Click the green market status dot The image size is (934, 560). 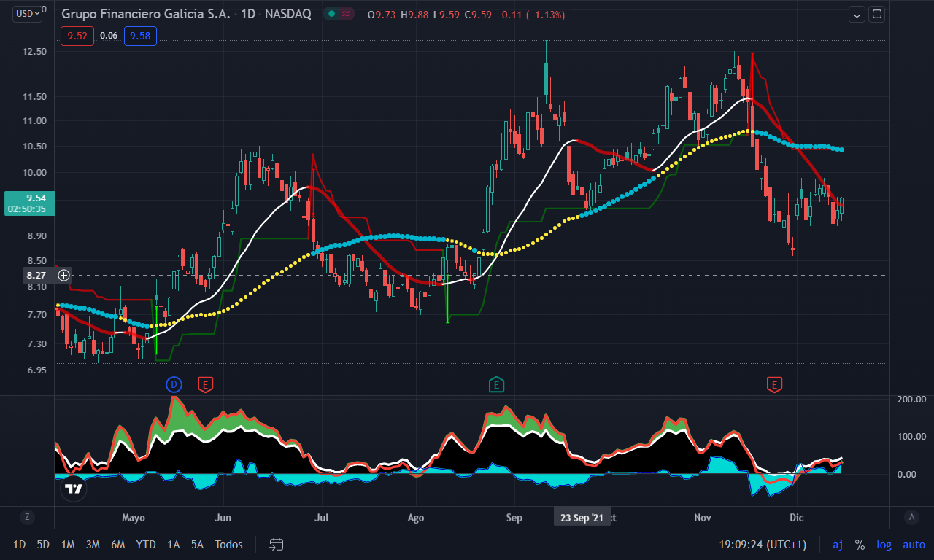[332, 14]
